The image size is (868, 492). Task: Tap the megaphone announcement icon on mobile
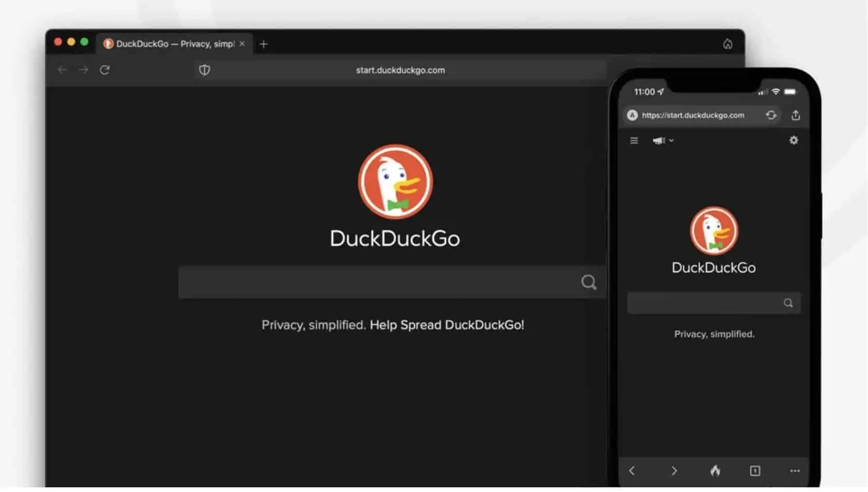pyautogui.click(x=657, y=140)
